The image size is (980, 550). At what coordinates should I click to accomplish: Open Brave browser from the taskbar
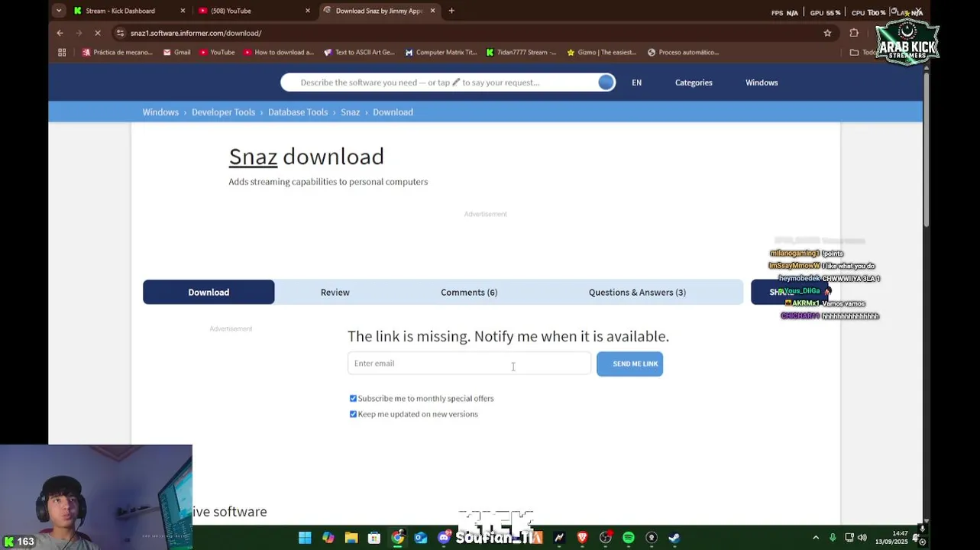tap(582, 538)
